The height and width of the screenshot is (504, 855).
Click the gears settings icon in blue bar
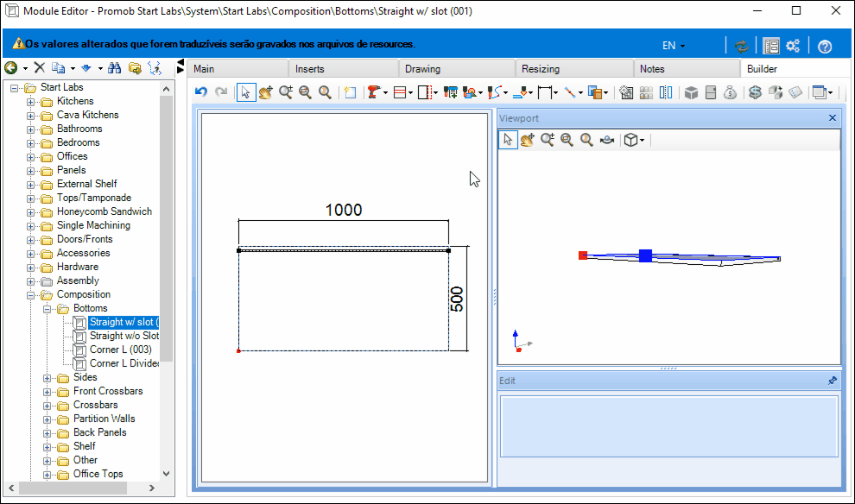coord(793,46)
